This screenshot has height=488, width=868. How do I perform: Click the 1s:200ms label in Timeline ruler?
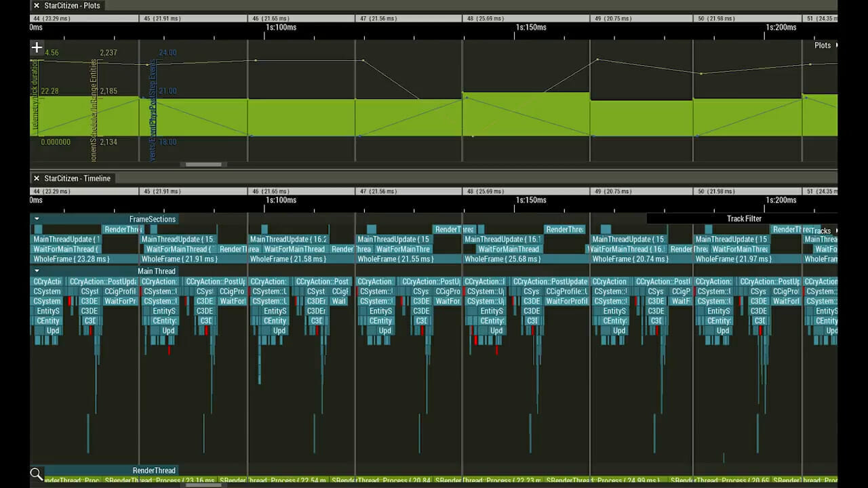[781, 201]
